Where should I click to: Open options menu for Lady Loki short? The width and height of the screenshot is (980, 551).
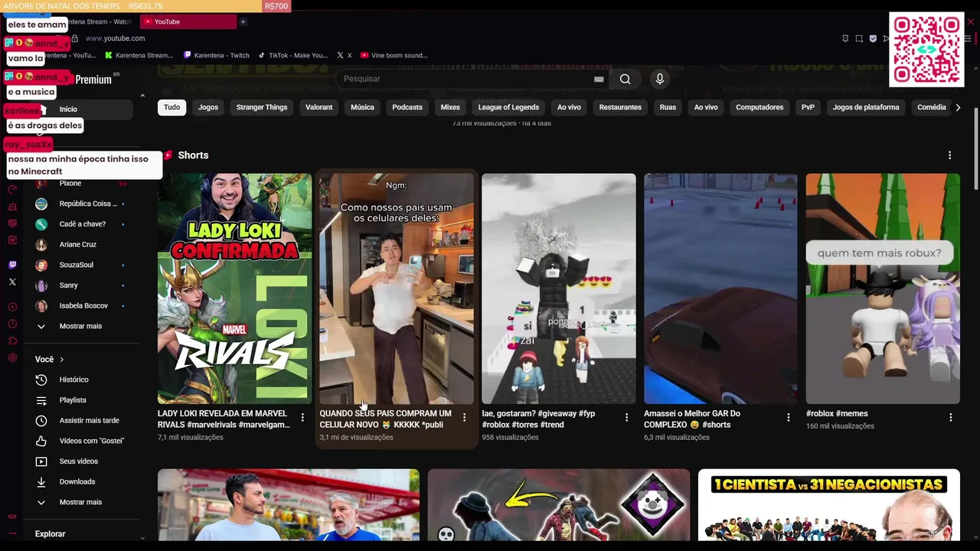tap(302, 418)
